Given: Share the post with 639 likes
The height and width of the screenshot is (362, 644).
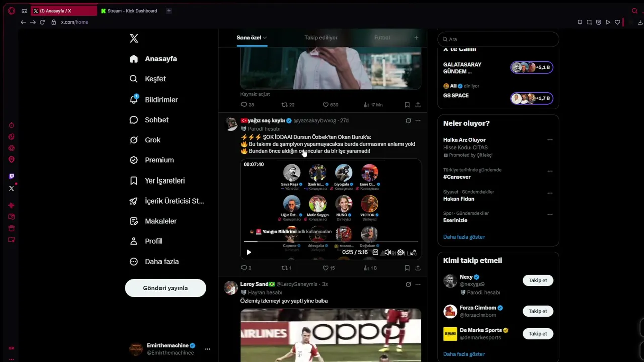Looking at the screenshot, I should (x=418, y=105).
